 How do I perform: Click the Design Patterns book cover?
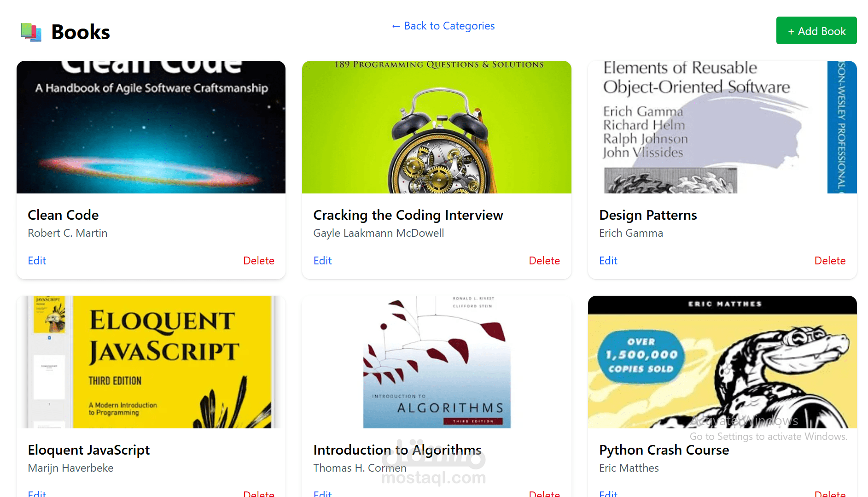[x=722, y=127]
